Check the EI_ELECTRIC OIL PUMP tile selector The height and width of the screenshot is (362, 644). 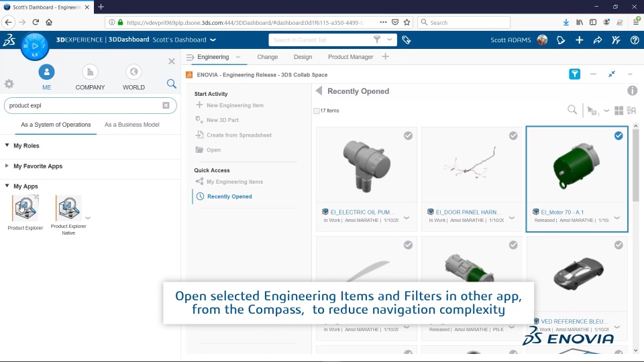408,136
